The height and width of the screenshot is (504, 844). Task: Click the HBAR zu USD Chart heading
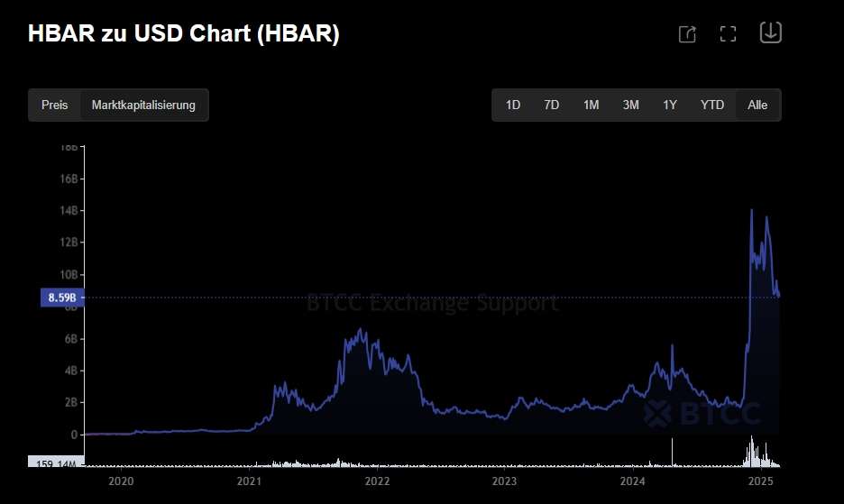(184, 33)
